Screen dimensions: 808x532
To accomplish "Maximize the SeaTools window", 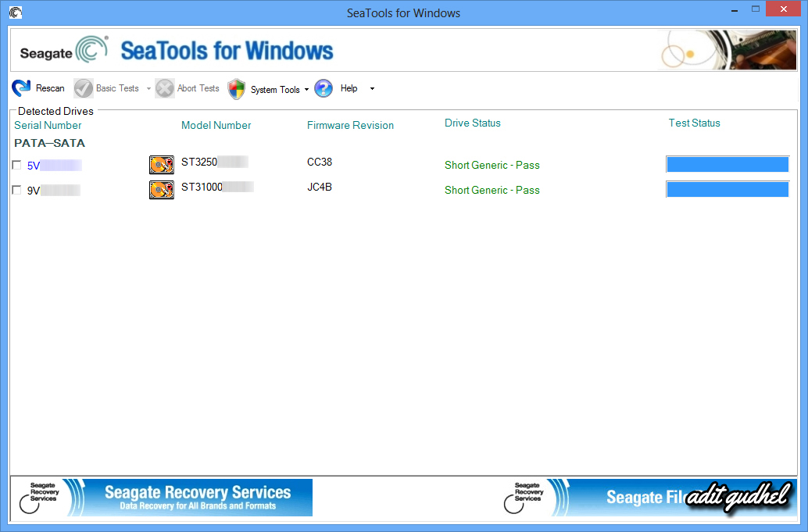I will click(756, 9).
